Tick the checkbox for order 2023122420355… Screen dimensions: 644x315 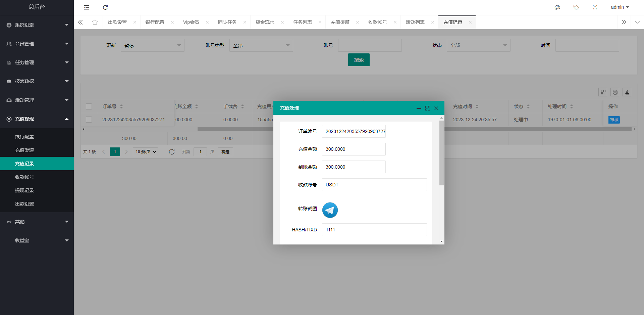89,120
